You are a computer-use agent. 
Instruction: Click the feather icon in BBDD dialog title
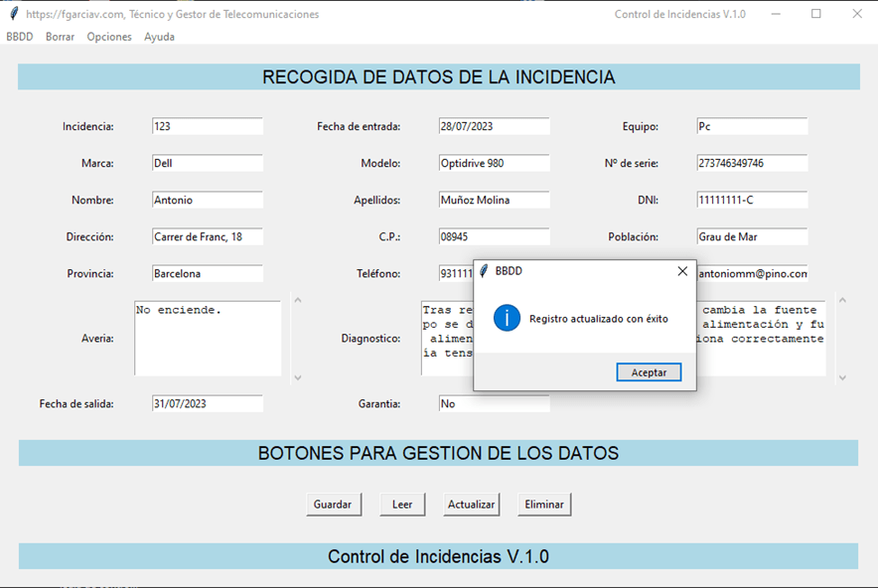tap(484, 271)
